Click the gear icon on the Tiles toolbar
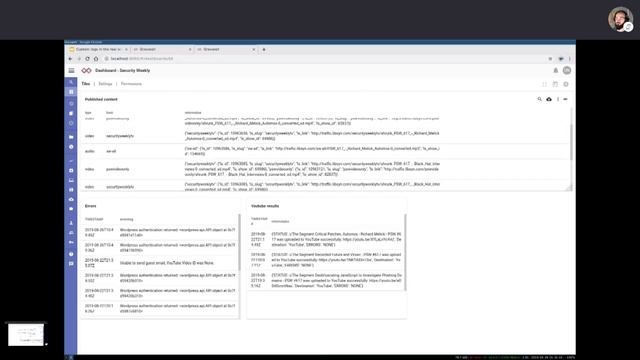This screenshot has height=360, width=640. pos(566,84)
